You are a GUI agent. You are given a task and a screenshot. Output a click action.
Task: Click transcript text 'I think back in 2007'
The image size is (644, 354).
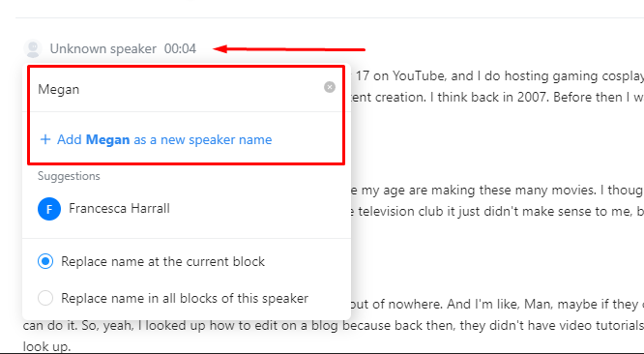[489, 98]
